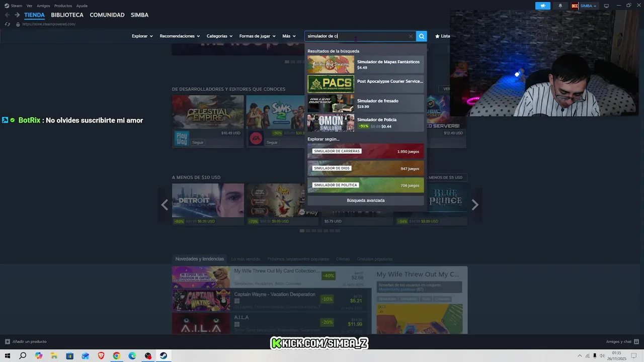Open Microsoft Edge from the taskbar
The width and height of the screenshot is (644, 362).
pyautogui.click(x=132, y=356)
